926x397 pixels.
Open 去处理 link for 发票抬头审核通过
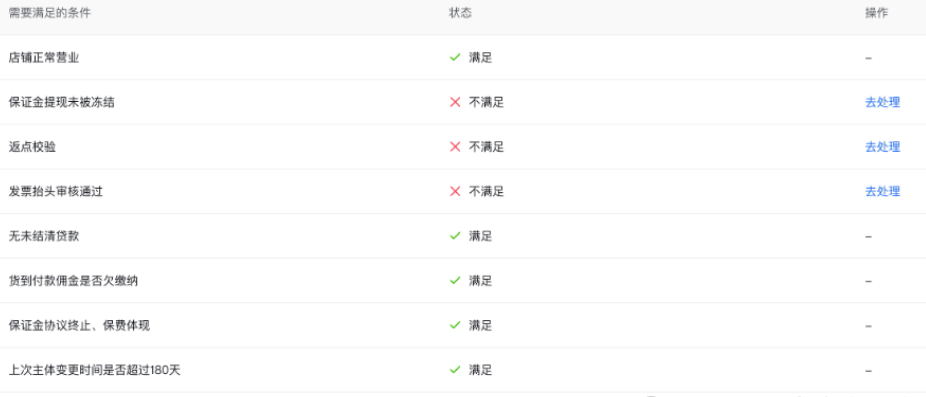point(882,191)
